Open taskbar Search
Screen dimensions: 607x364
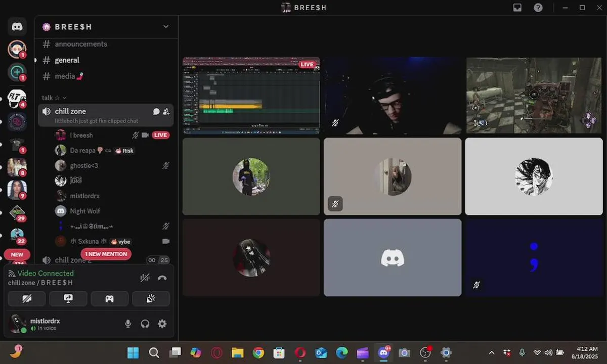[x=154, y=352]
